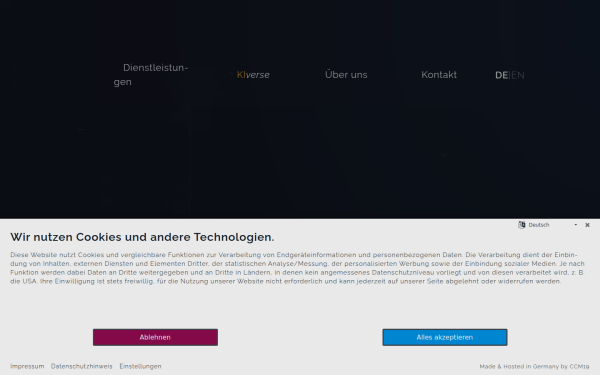Click the Alles akzeptieren button
600x375 pixels.
445,337
